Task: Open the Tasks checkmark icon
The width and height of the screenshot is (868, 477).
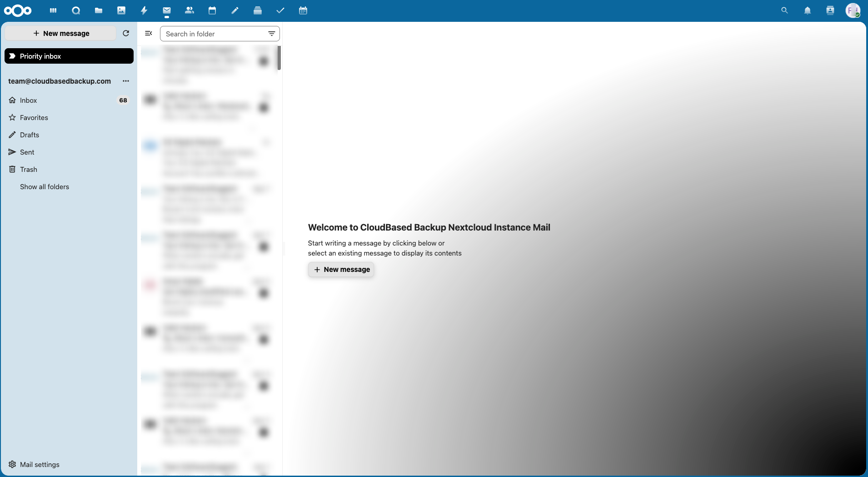Action: click(x=280, y=10)
